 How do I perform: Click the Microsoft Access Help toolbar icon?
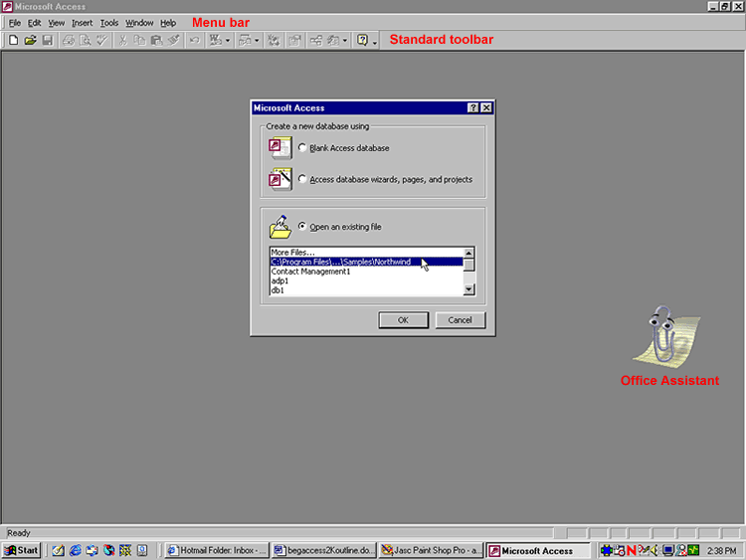362,41
